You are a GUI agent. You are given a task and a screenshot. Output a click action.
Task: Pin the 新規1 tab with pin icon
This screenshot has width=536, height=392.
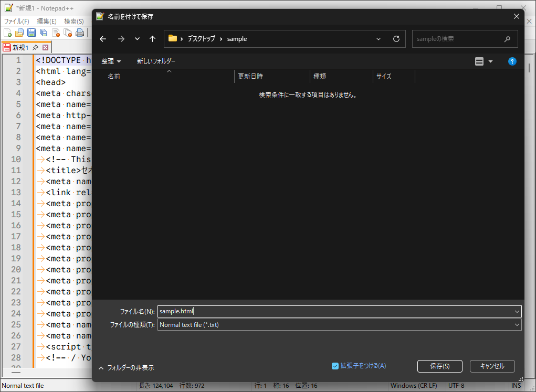[x=35, y=47]
